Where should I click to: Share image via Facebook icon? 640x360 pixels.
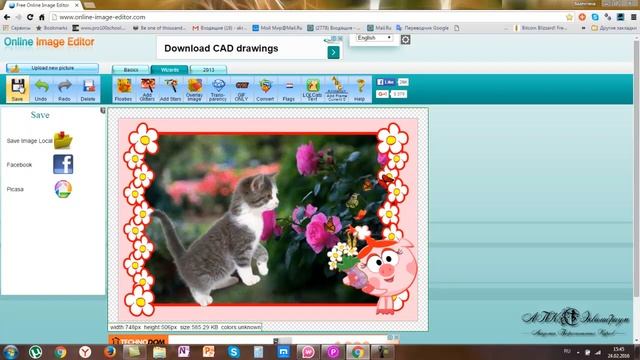click(63, 164)
